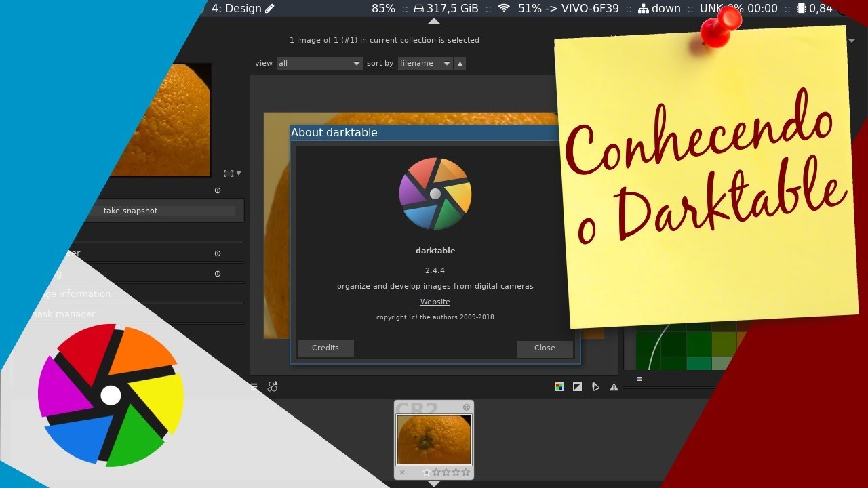868x488 pixels.
Task: Click the version number 2.4.4 text
Action: tap(435, 270)
